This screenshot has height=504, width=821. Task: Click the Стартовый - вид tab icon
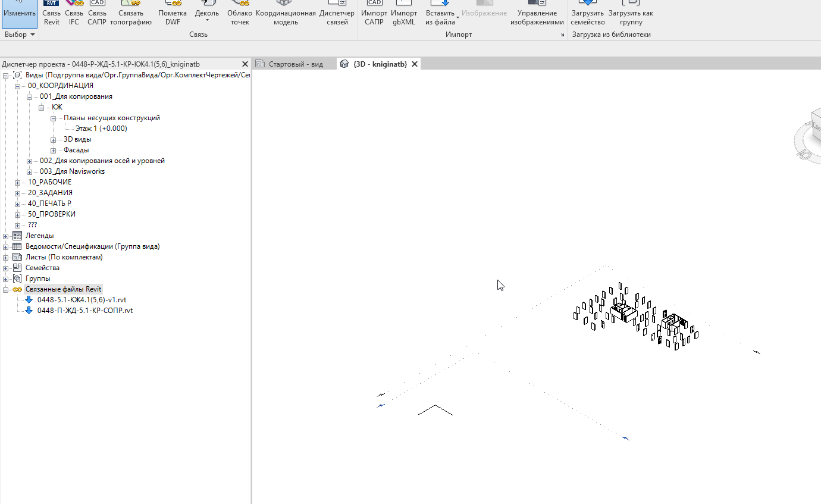tap(260, 64)
